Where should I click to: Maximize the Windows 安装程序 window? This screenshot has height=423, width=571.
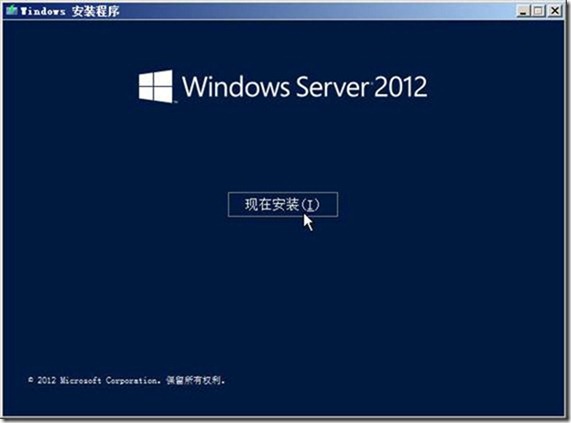click(538, 11)
